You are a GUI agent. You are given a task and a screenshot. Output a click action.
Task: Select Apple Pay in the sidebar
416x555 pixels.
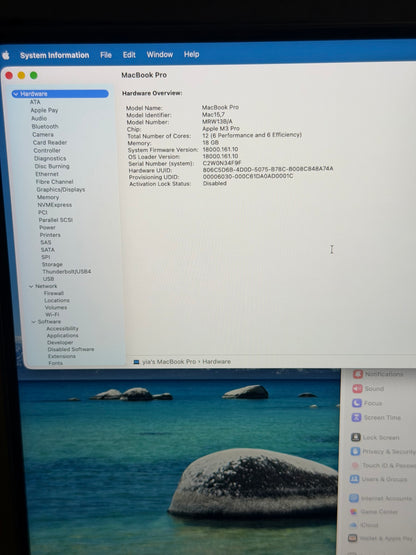tap(44, 110)
